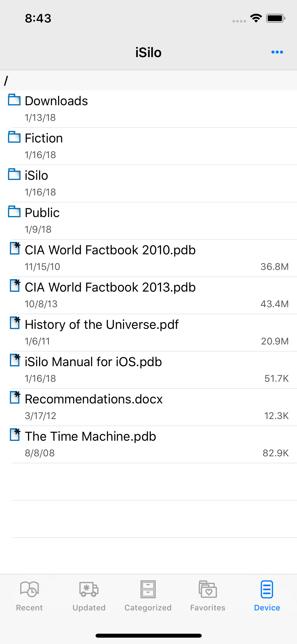The width and height of the screenshot is (297, 644).
Task: Tap the 36.8M file size label
Action: pos(274,267)
